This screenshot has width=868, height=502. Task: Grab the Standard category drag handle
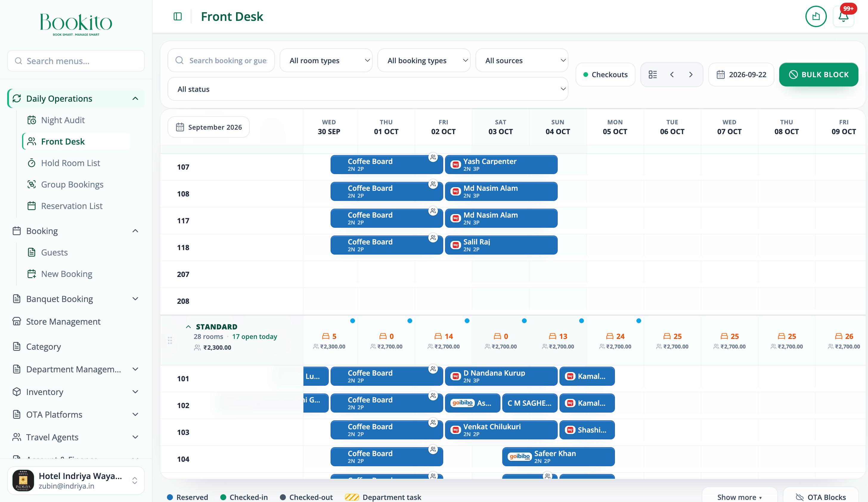coord(170,340)
